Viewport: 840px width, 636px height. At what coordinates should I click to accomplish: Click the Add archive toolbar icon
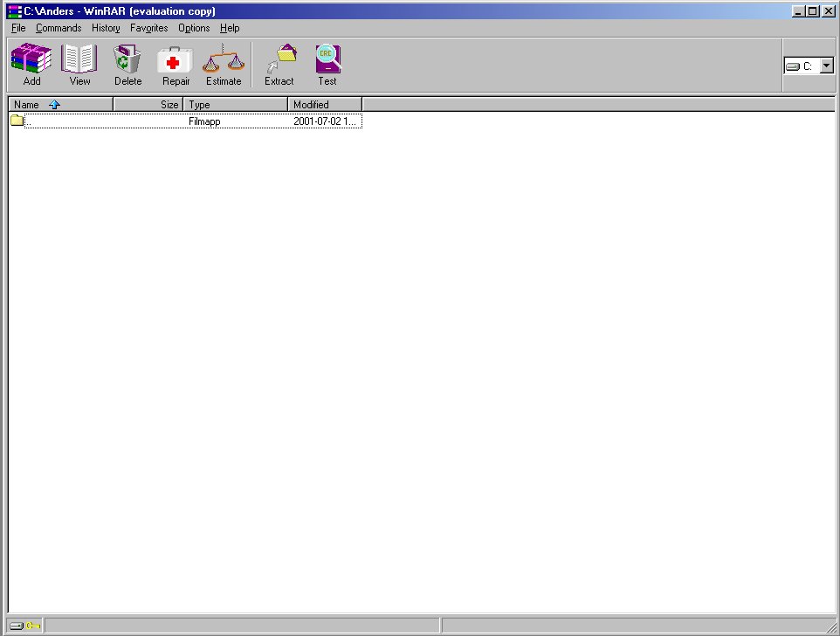tap(31, 59)
